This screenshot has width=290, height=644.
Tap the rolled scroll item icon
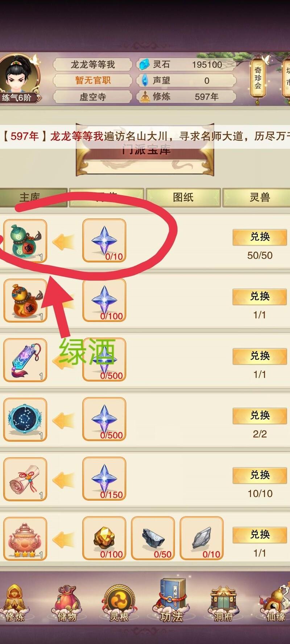[25, 479]
